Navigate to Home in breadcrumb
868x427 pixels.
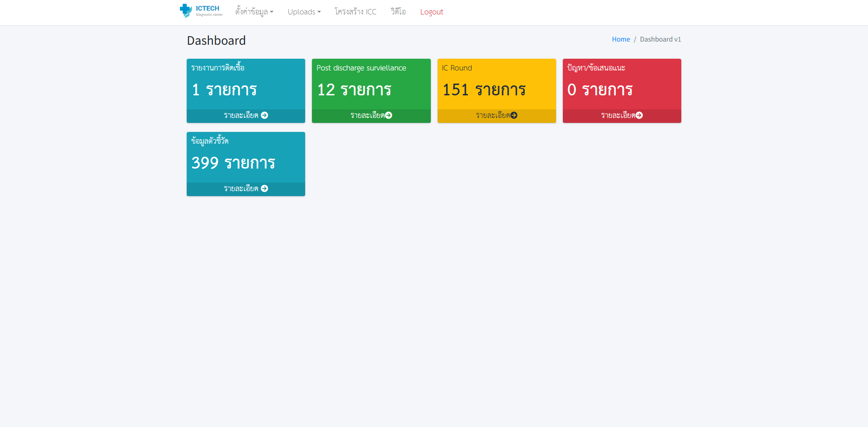(621, 39)
